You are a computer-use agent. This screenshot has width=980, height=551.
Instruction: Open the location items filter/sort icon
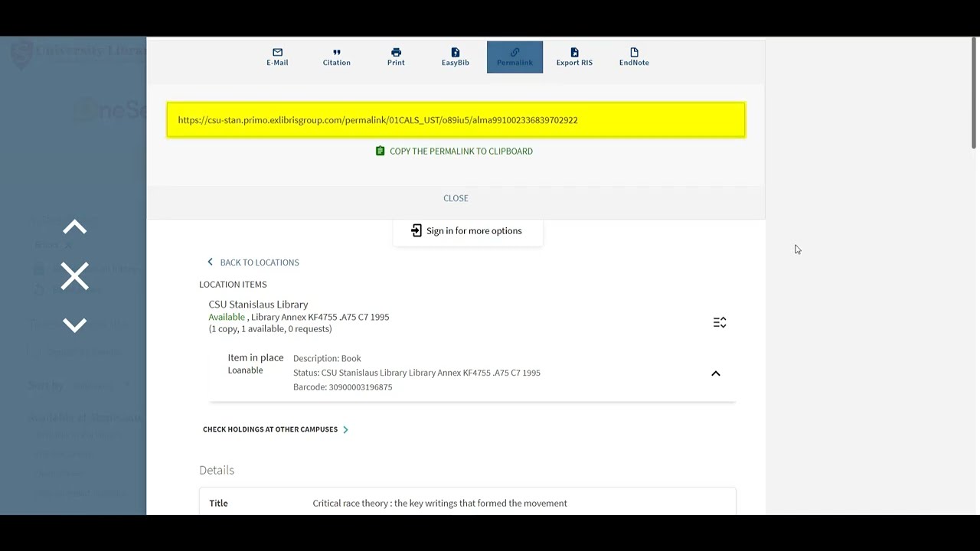[x=720, y=323]
